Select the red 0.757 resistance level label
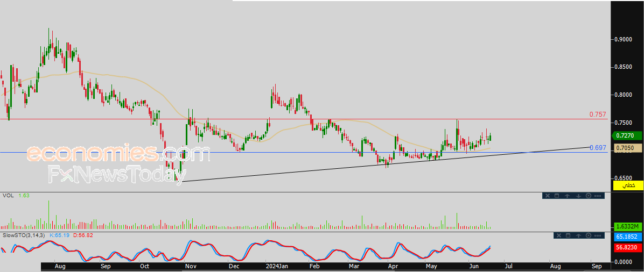The height and width of the screenshot is (272, 644). point(598,114)
